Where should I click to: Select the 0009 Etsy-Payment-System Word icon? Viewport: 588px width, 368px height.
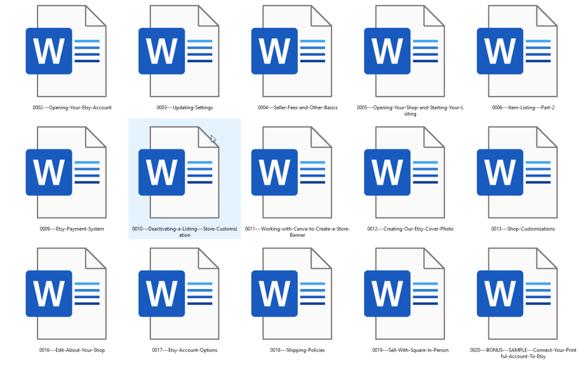(66, 172)
